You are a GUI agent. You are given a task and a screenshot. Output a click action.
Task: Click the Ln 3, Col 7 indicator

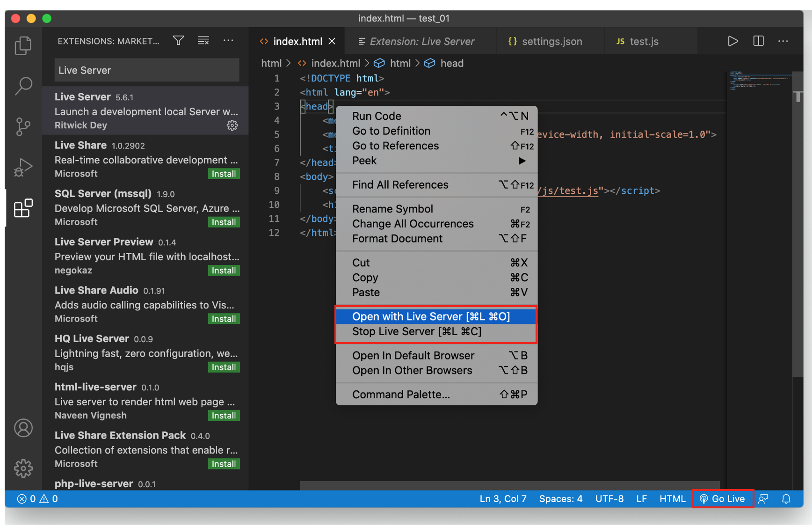(x=503, y=499)
